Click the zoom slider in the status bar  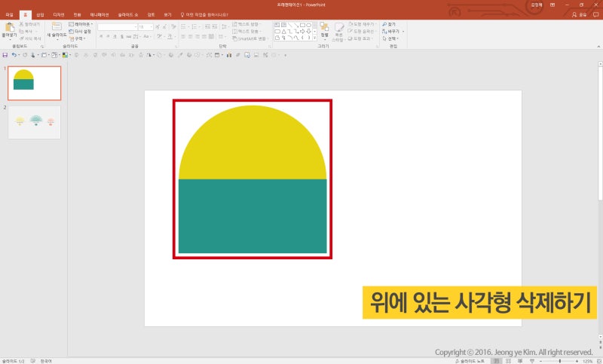(559, 360)
